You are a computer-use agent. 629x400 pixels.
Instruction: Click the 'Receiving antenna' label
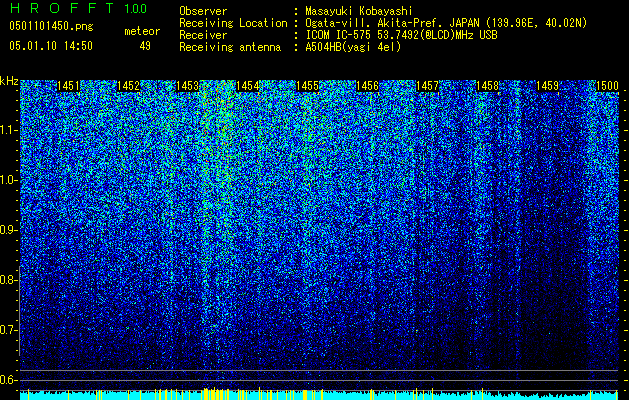click(230, 47)
